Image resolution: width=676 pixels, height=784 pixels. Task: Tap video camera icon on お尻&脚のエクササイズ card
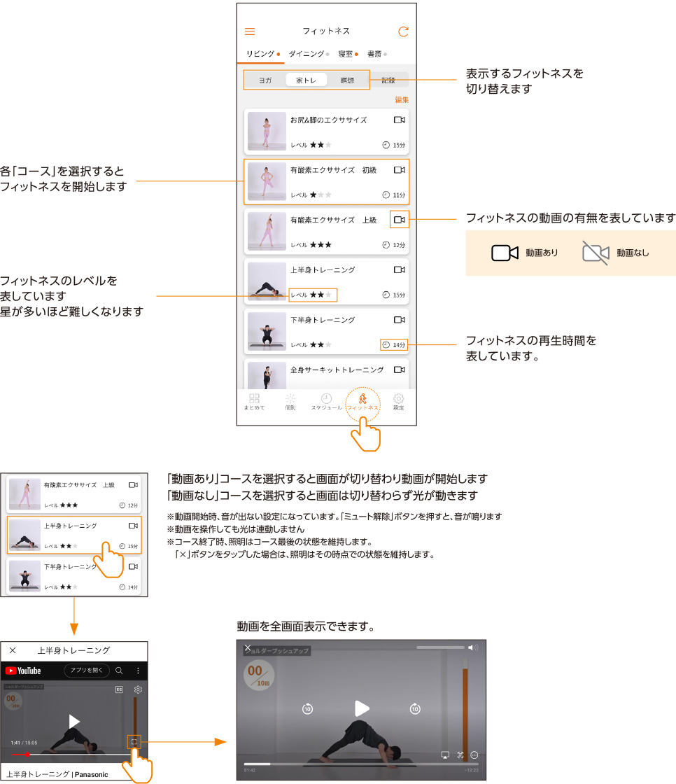tap(399, 120)
